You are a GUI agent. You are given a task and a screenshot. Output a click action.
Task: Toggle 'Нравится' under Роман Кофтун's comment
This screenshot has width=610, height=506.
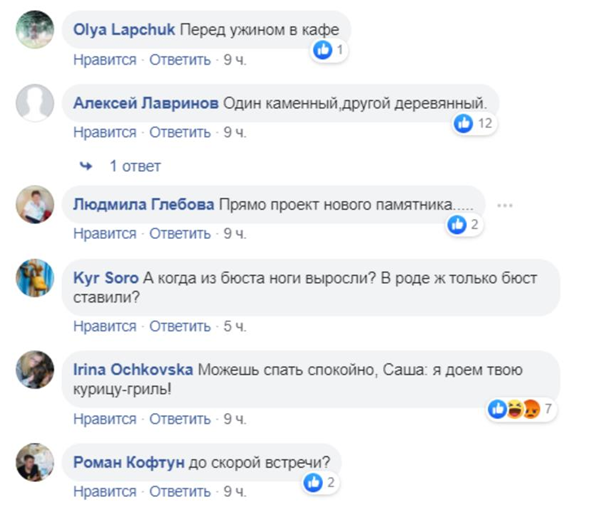click(104, 491)
